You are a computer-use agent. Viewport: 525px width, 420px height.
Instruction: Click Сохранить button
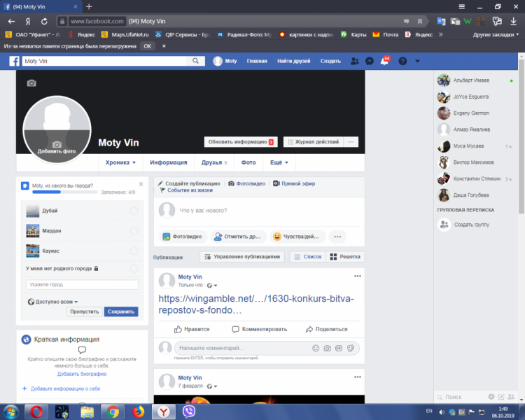(x=121, y=311)
